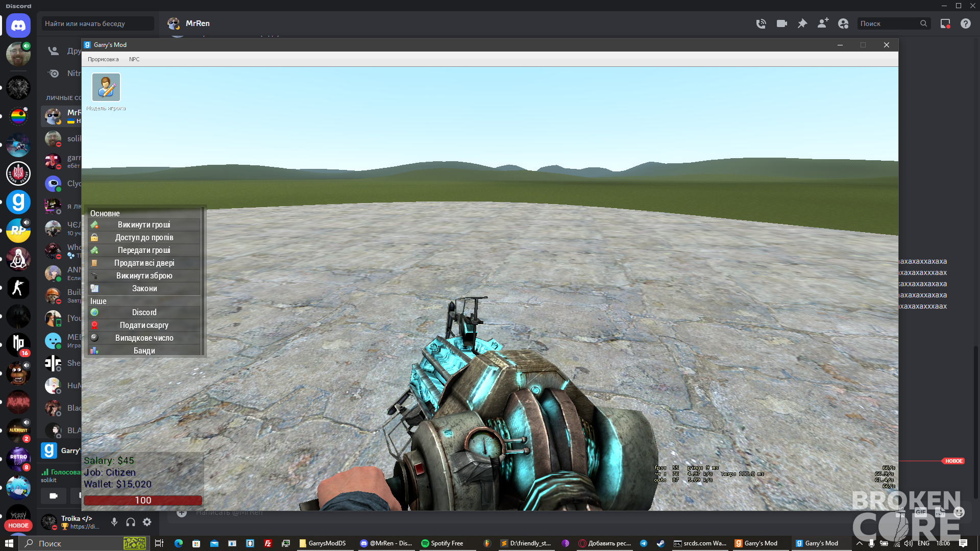Start a video call in Discord
980x551 pixels.
point(781,23)
